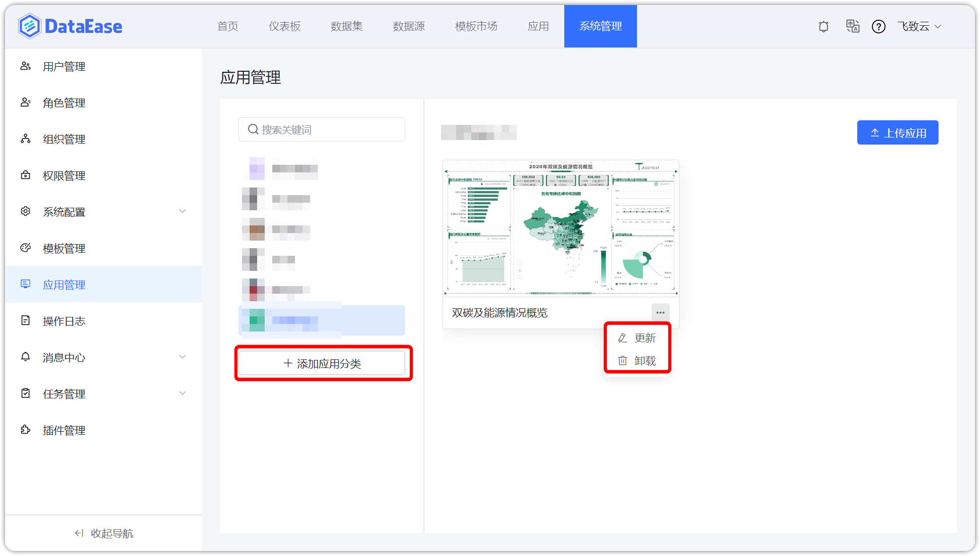The width and height of the screenshot is (980, 556).
Task: Click the 应用管理 sidebar icon
Action: pyautogui.click(x=25, y=284)
